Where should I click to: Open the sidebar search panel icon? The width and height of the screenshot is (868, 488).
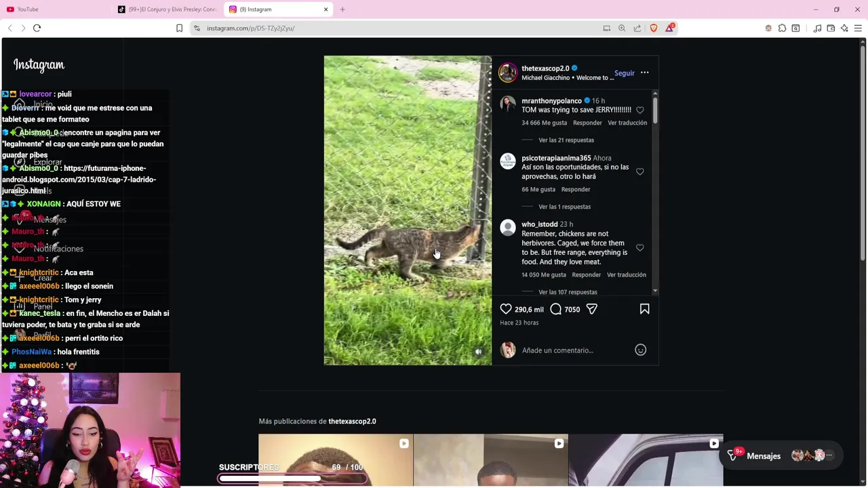tap(795, 28)
